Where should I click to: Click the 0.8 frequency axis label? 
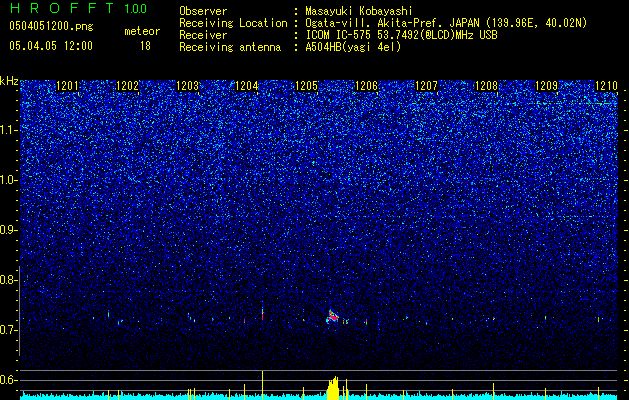click(8, 280)
